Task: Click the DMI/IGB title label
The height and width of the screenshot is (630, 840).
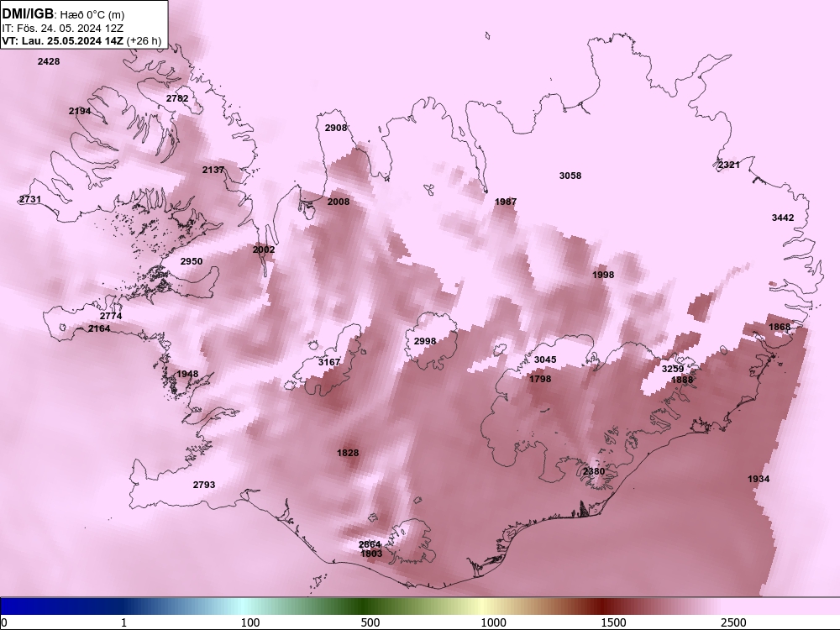Action: (x=28, y=14)
